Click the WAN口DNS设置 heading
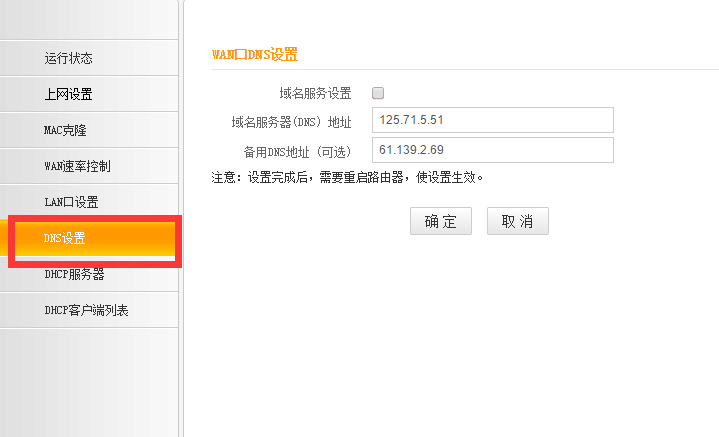719x437 pixels. click(x=255, y=55)
